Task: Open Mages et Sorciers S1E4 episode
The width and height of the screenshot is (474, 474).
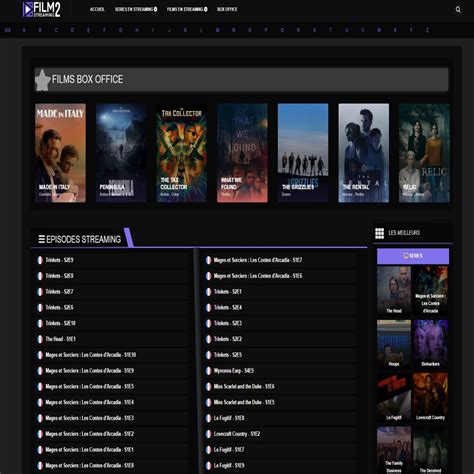Action: tap(90, 402)
